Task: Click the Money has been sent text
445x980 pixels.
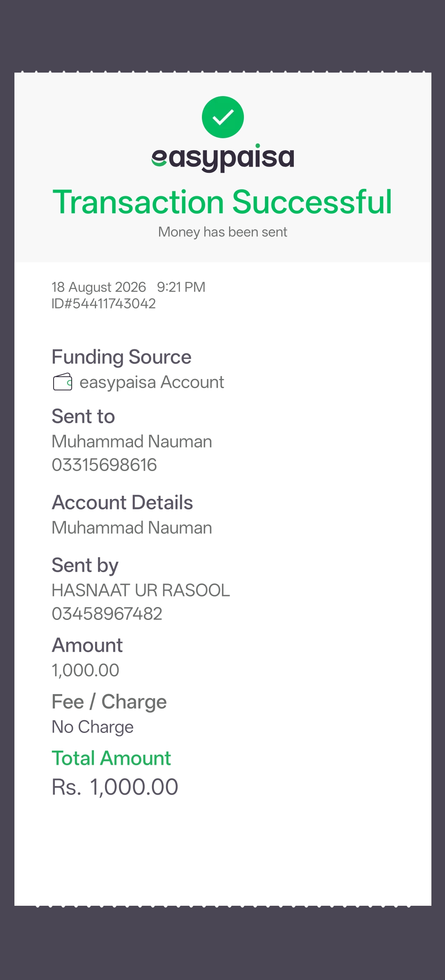Action: click(x=222, y=232)
